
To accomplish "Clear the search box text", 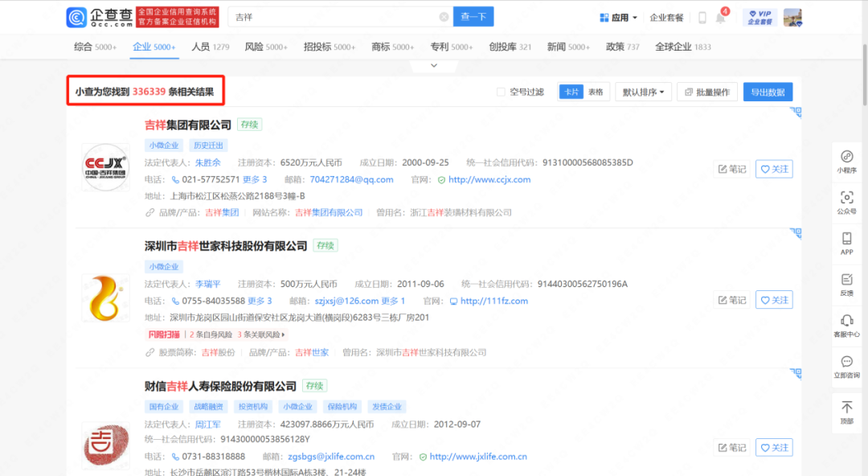I will 444,17.
